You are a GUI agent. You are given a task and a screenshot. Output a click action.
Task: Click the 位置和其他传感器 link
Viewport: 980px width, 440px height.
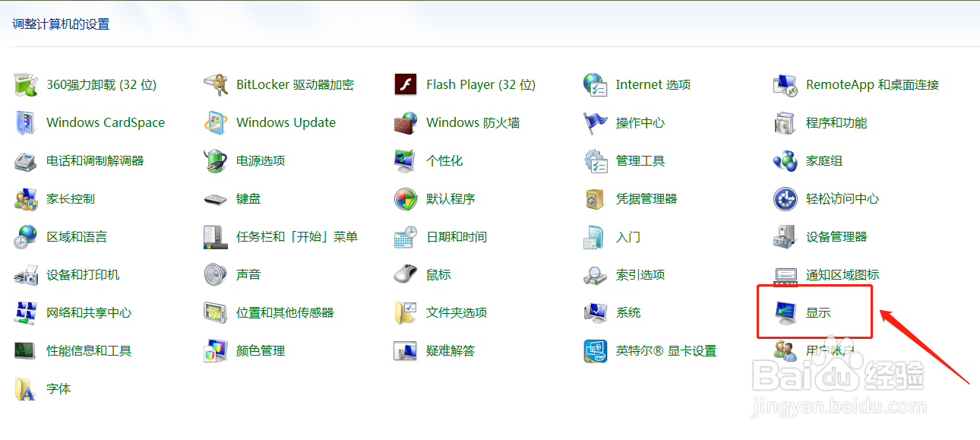tap(285, 313)
